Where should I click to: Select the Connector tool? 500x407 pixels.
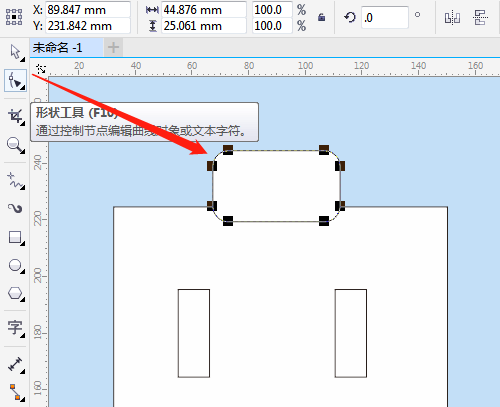click(x=15, y=392)
